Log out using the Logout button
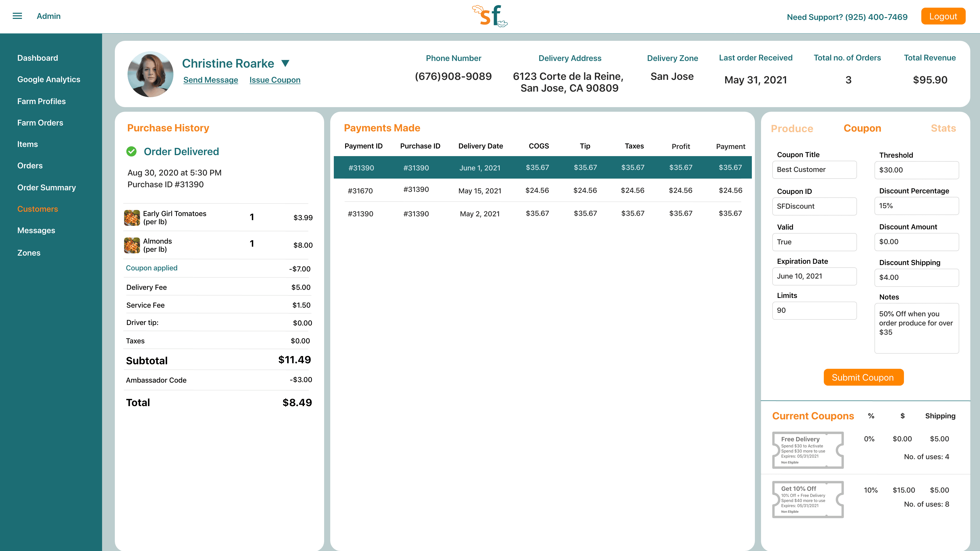The height and width of the screenshot is (551, 980). 943,16
